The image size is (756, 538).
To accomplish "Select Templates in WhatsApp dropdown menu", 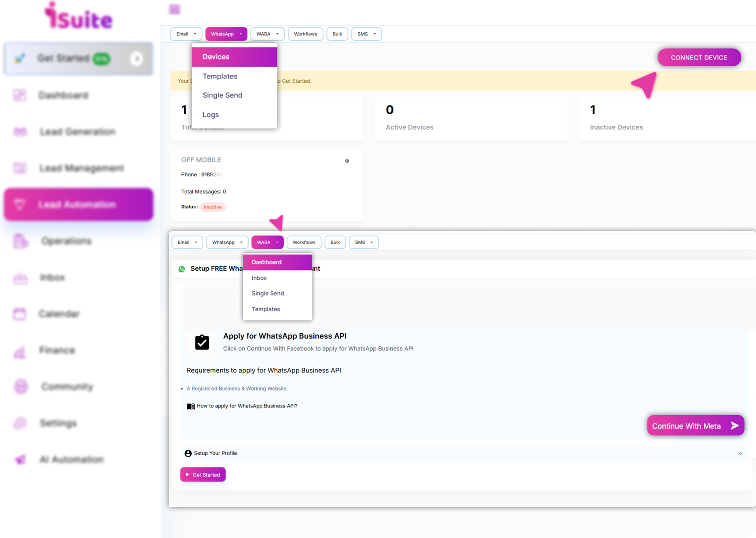I will [220, 76].
